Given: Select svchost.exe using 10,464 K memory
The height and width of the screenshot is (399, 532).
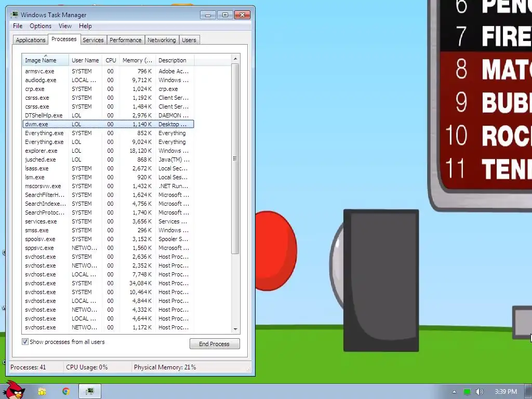Looking at the screenshot, I should point(108,292).
